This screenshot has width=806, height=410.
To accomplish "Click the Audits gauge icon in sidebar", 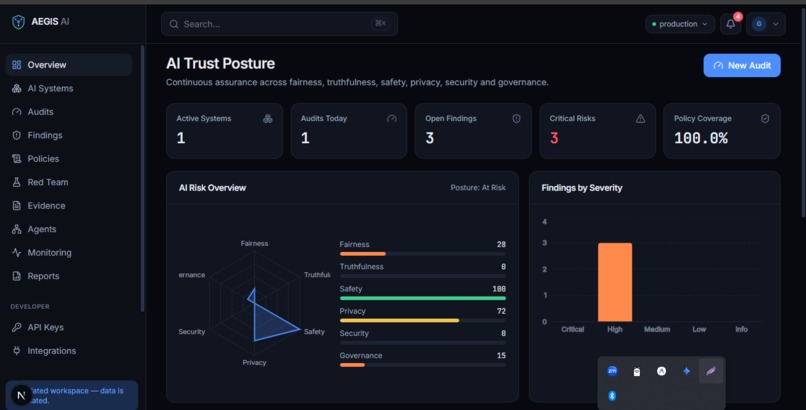I will point(16,112).
